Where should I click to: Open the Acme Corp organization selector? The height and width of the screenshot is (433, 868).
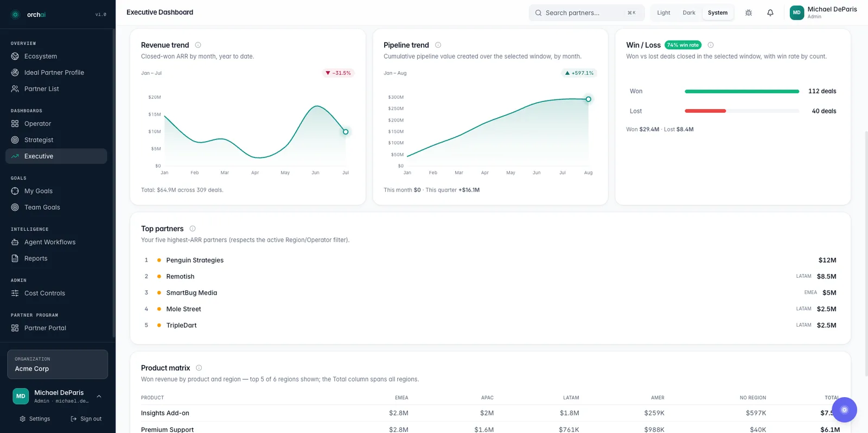[x=58, y=364]
